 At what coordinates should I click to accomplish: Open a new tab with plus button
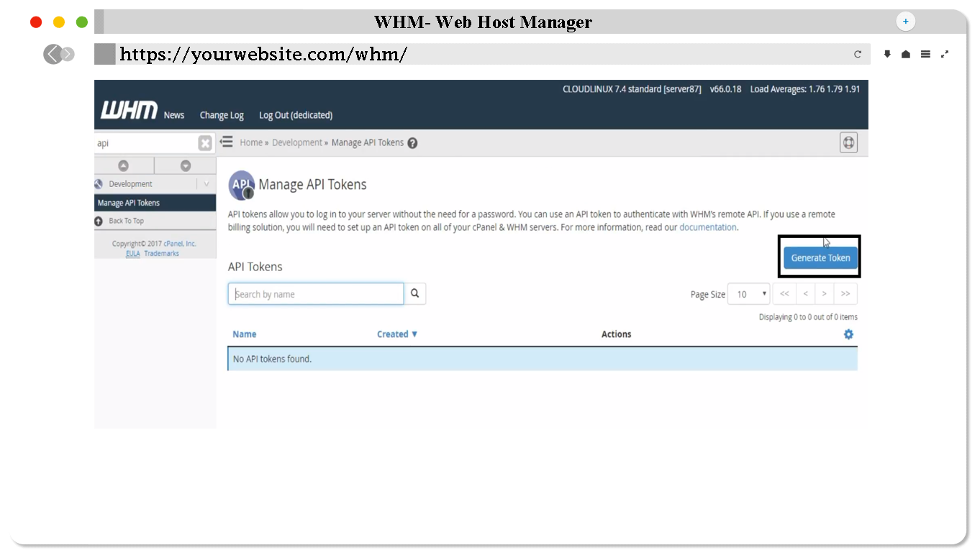point(905,22)
